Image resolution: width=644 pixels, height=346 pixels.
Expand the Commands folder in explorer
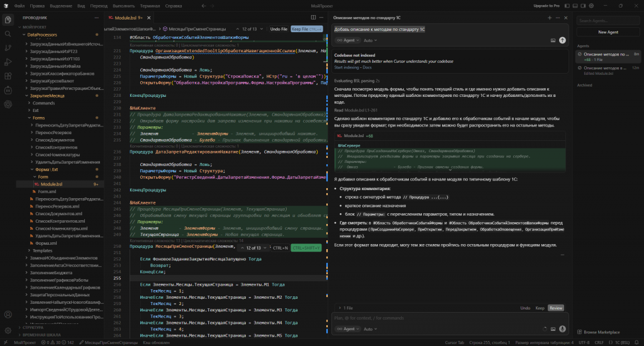pos(43,103)
